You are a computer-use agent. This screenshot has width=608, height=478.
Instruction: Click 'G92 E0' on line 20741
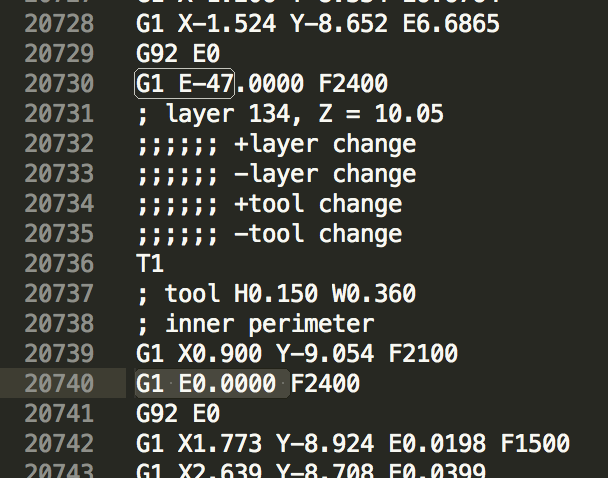click(x=178, y=413)
